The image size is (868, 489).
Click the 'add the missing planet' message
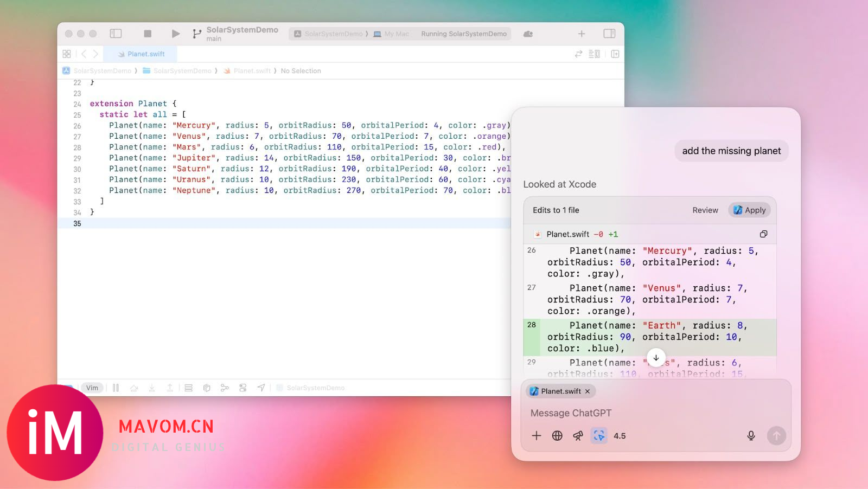tap(731, 151)
